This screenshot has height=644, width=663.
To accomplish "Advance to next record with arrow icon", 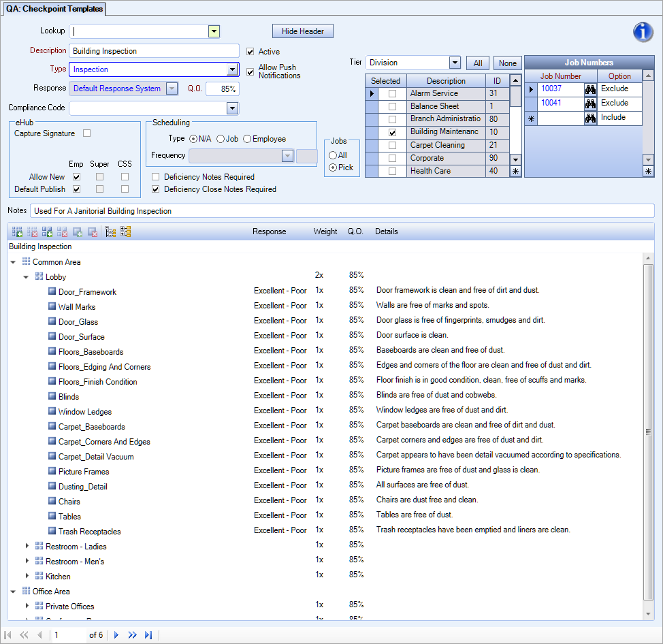I will pos(116,634).
